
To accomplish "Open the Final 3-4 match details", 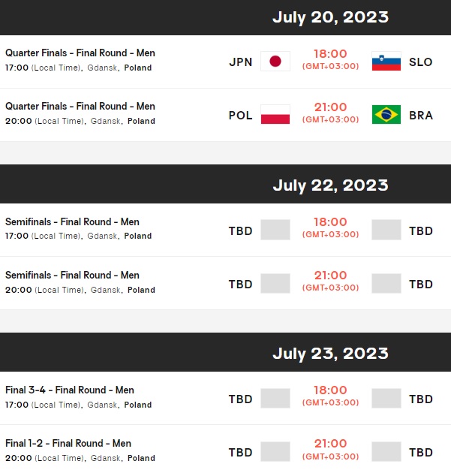I will 70,390.
